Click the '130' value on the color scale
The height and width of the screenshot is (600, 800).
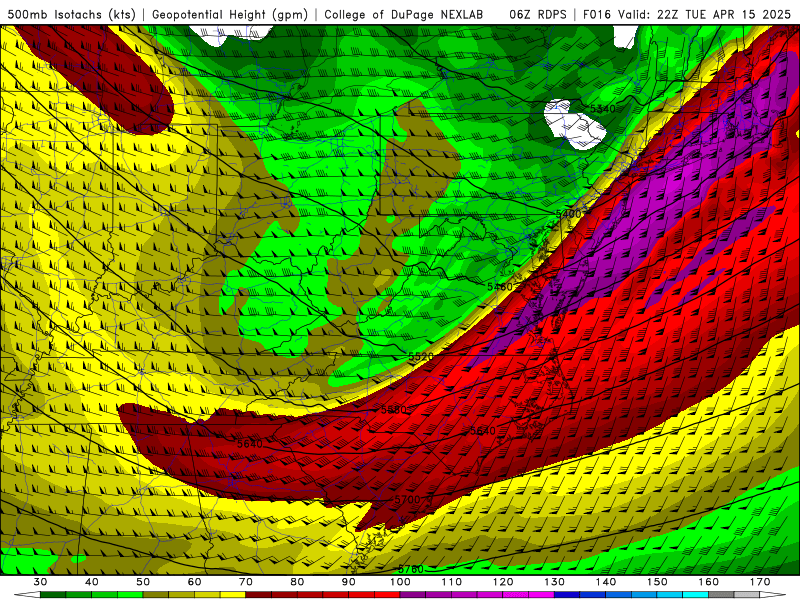pos(555,582)
